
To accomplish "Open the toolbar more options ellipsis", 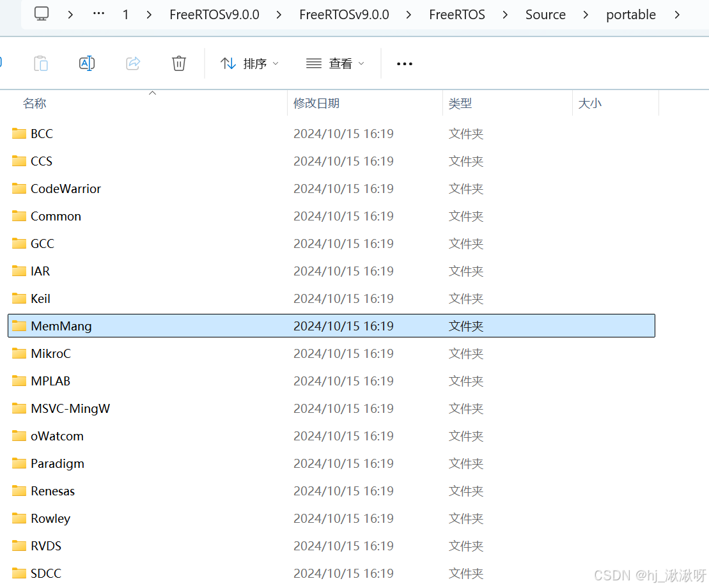I will 404,64.
